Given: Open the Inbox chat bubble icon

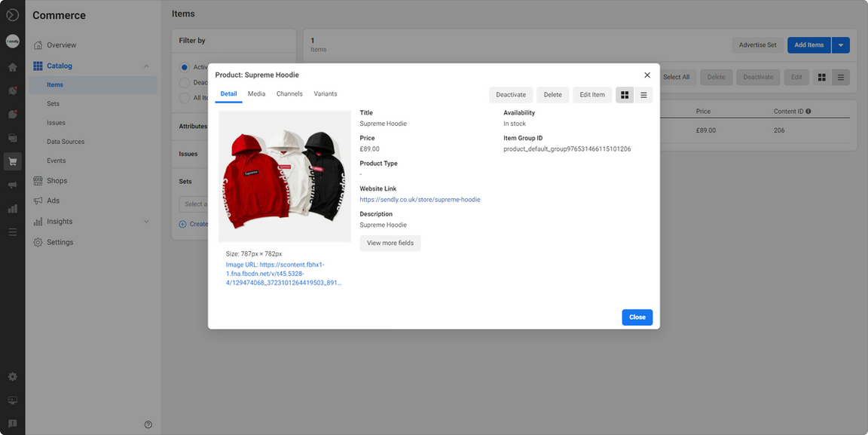Looking at the screenshot, I should [x=12, y=114].
